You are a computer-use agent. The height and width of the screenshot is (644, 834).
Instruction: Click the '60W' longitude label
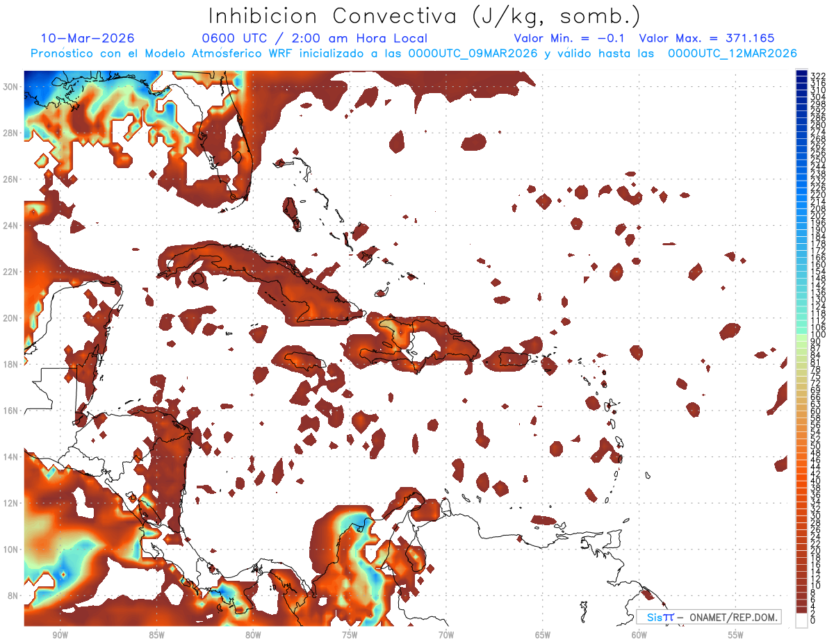click(x=639, y=635)
